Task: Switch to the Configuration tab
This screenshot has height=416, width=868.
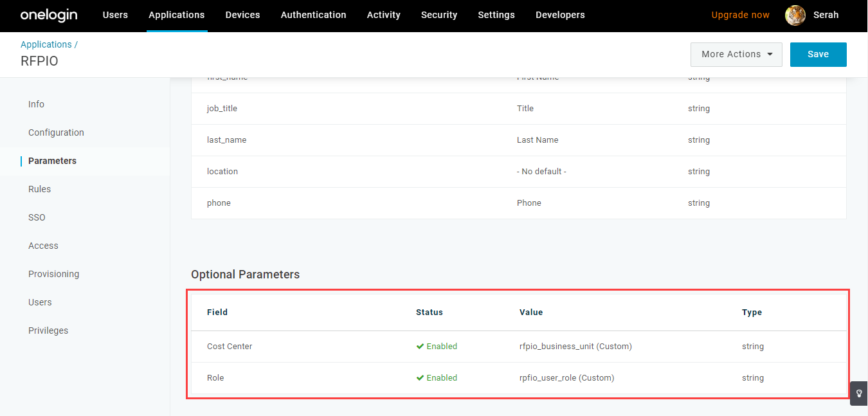Action: pos(56,132)
